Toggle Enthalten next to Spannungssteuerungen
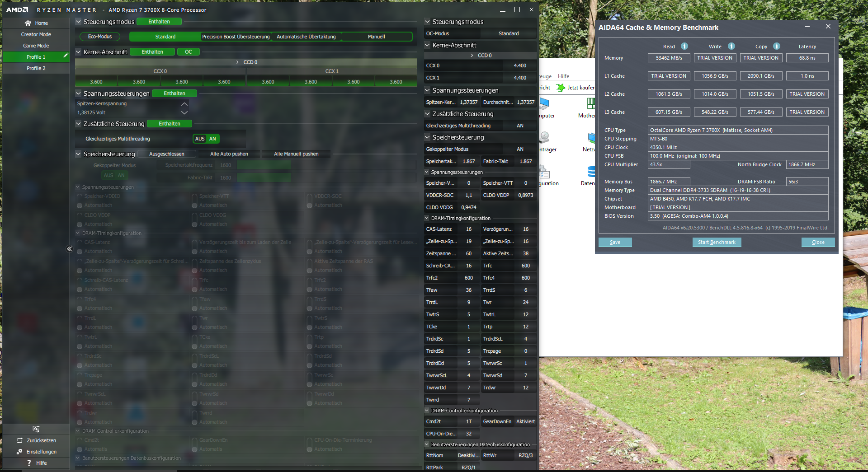The image size is (868, 472). pyautogui.click(x=175, y=93)
